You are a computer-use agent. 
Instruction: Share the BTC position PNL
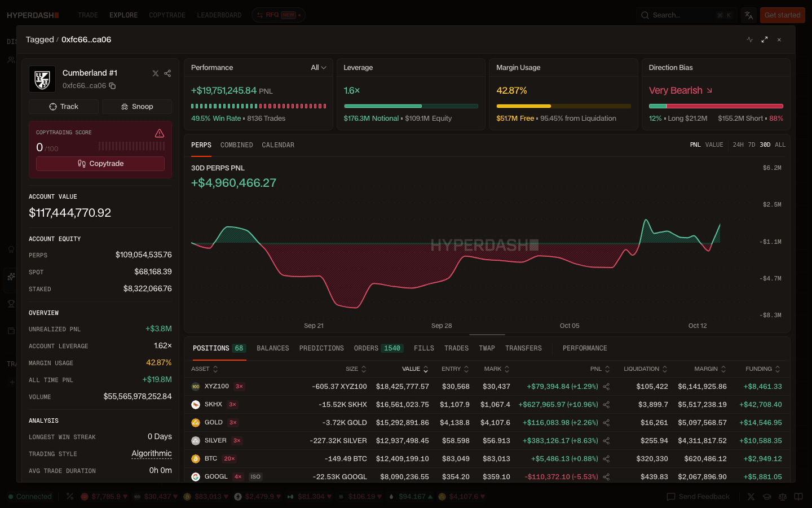click(x=607, y=459)
